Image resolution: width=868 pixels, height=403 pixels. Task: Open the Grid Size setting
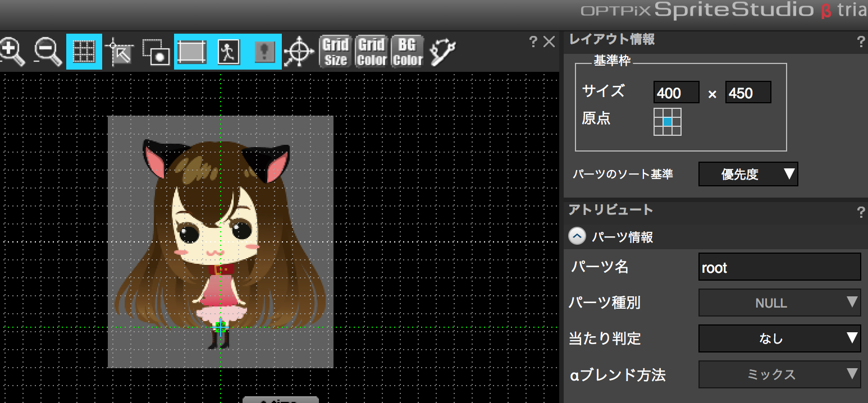(x=335, y=52)
